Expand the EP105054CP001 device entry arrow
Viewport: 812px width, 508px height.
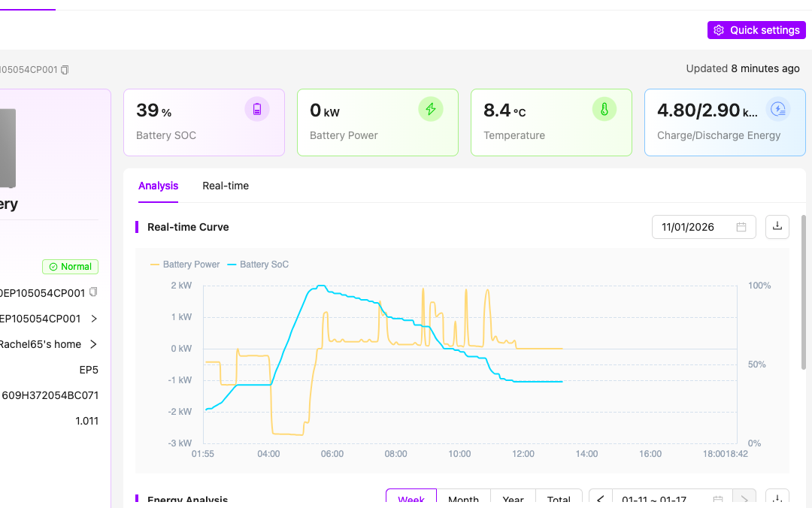(93, 319)
